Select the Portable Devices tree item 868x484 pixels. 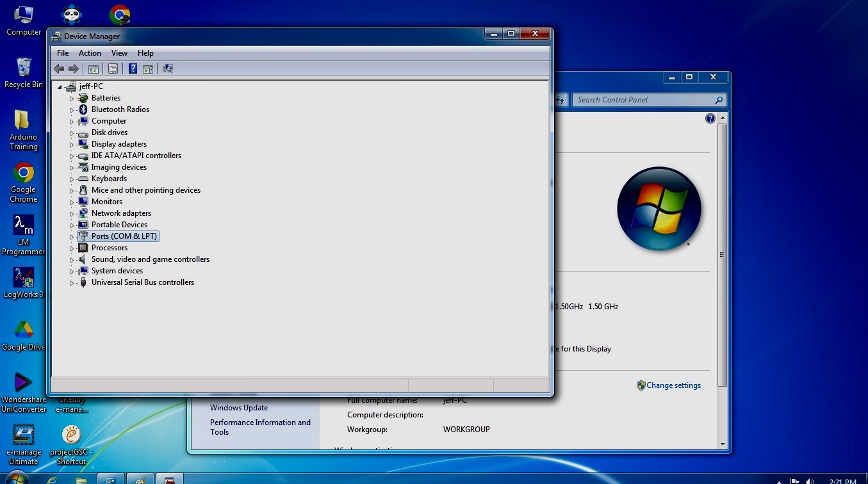coord(119,225)
